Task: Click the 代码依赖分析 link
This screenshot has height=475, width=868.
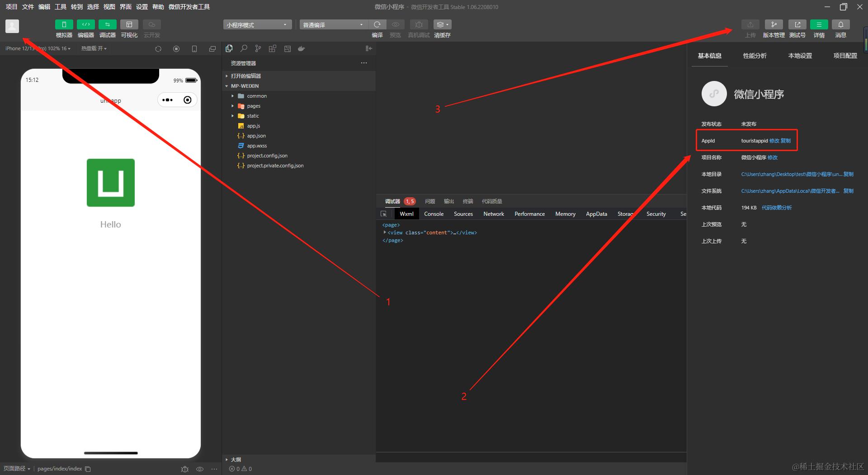Action: pyautogui.click(x=777, y=208)
